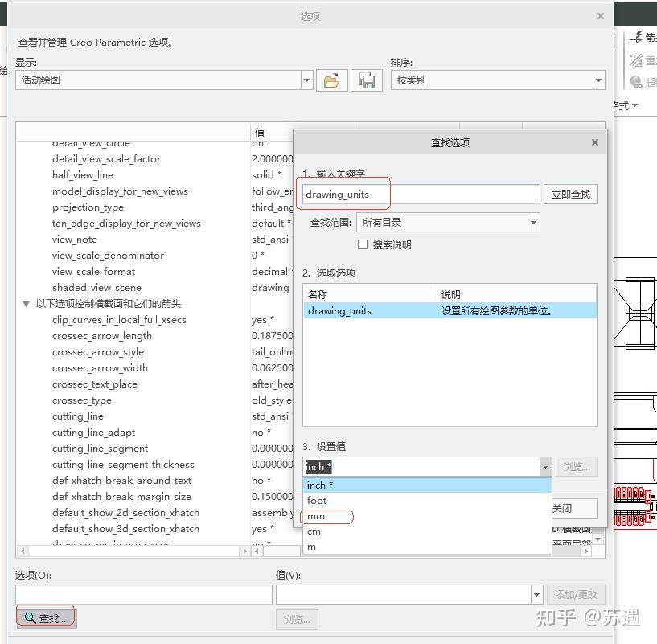Image resolution: width=657 pixels, height=644 pixels.
Task: Click the 立即查找 button to search
Action: (570, 194)
